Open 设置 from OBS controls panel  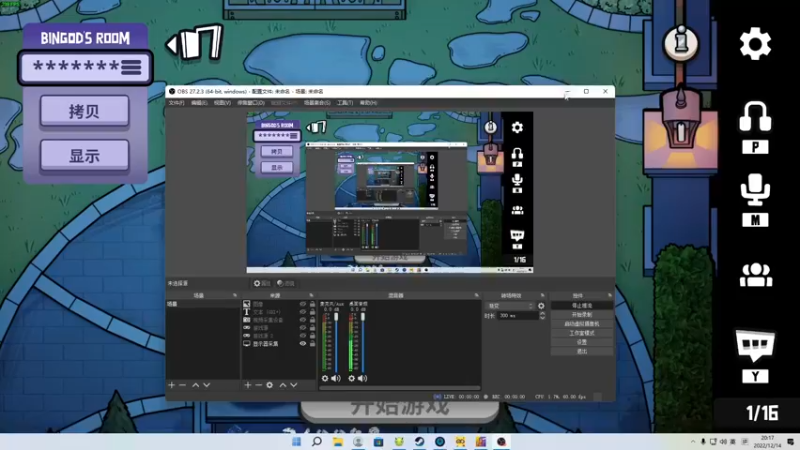click(x=582, y=342)
